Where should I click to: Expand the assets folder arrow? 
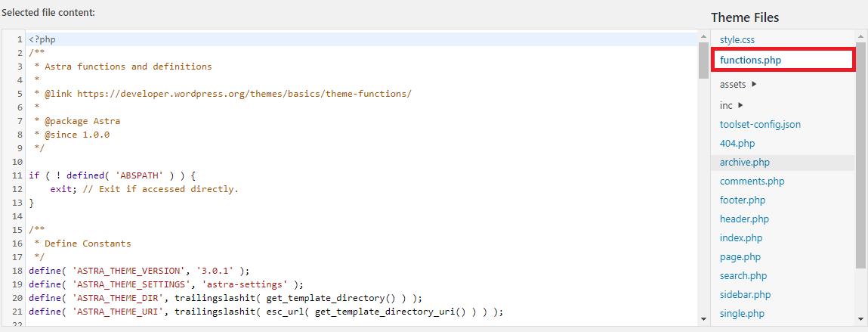click(754, 84)
